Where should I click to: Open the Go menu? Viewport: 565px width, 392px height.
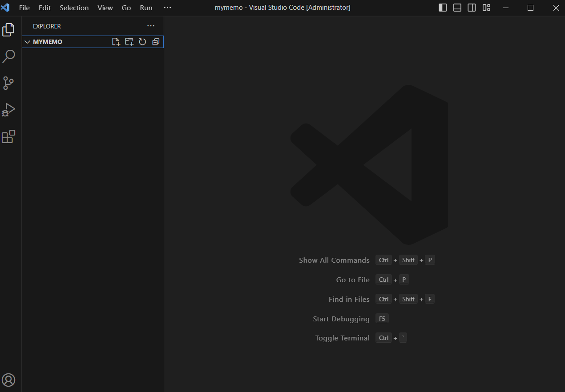126,8
